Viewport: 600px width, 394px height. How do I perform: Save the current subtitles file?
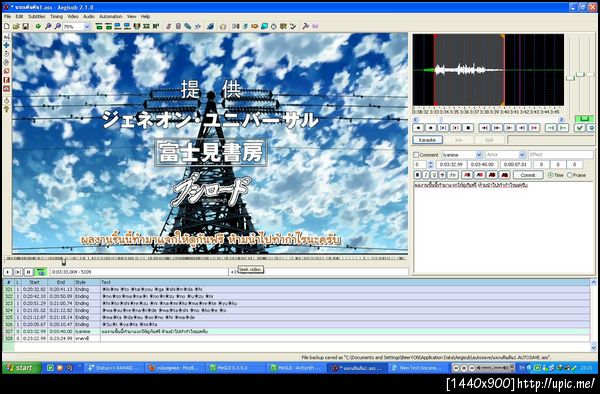[25, 26]
